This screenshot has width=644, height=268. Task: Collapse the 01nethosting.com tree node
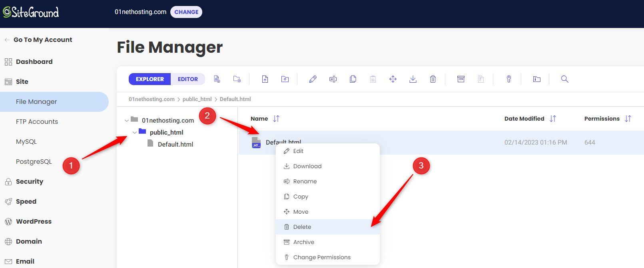(x=126, y=120)
